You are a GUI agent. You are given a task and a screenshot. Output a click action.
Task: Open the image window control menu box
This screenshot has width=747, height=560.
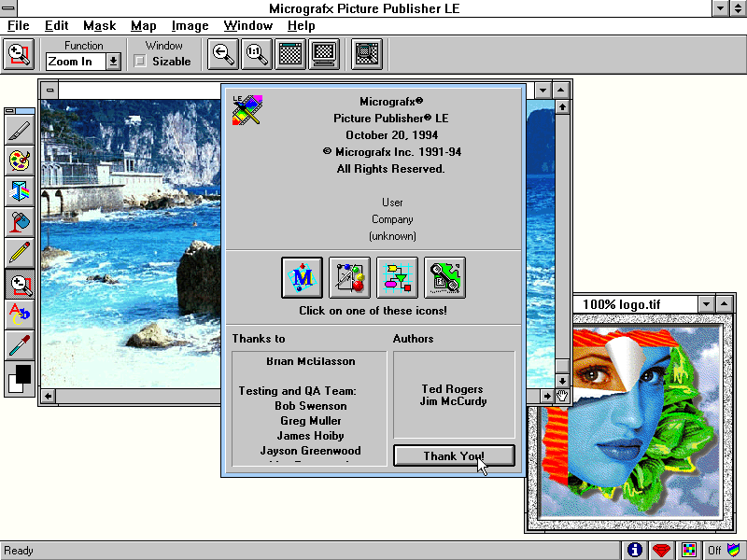(x=49, y=90)
